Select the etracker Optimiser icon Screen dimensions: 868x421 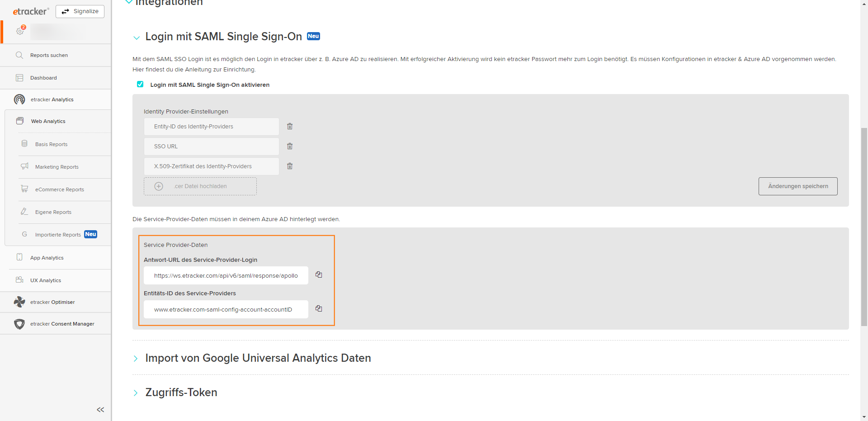tap(19, 302)
